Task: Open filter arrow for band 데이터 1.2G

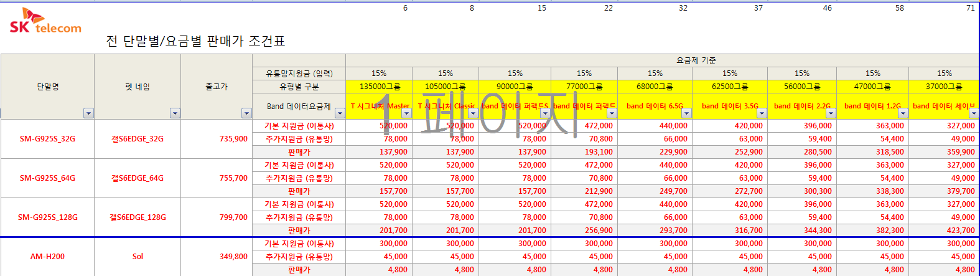Action: (x=903, y=113)
